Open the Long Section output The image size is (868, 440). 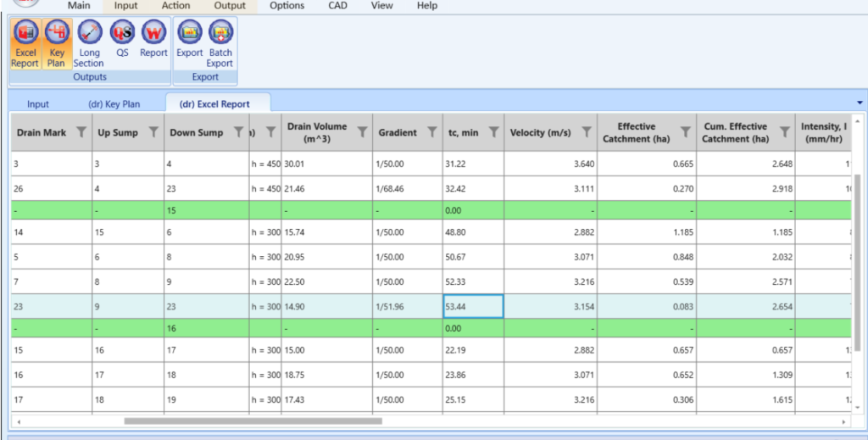(88, 44)
